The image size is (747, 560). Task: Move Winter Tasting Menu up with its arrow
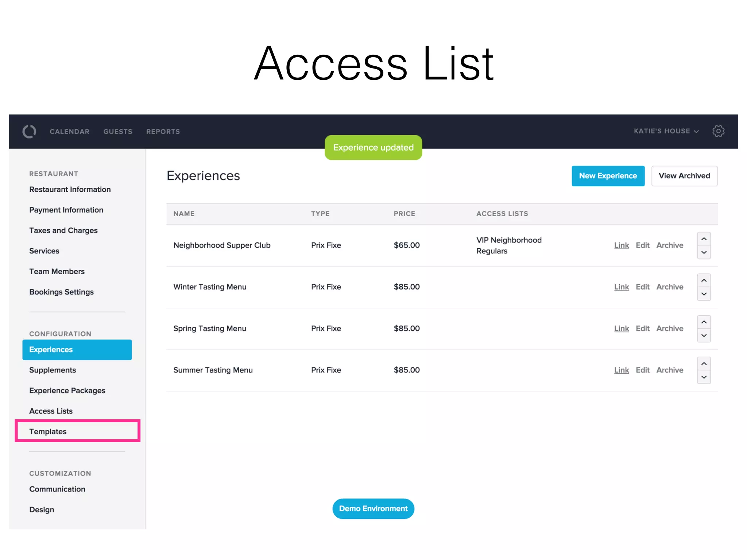704,280
